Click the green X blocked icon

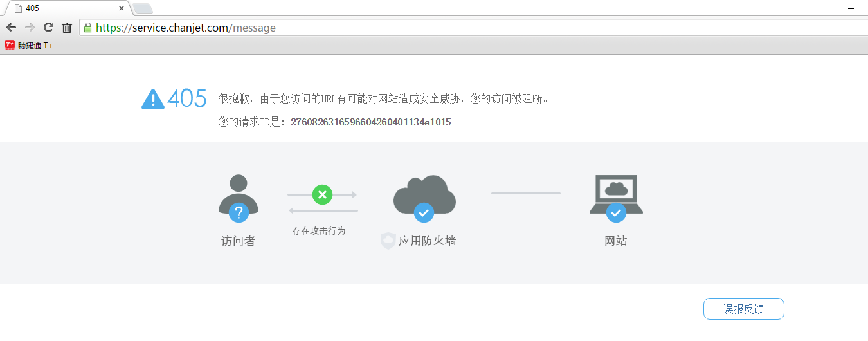[322, 194]
